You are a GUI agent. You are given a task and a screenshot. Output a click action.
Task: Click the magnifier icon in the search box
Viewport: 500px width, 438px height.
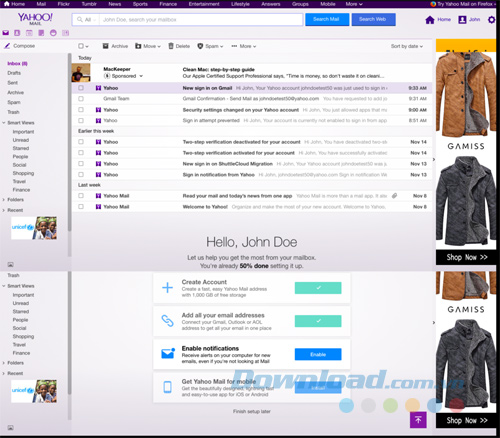(80, 20)
